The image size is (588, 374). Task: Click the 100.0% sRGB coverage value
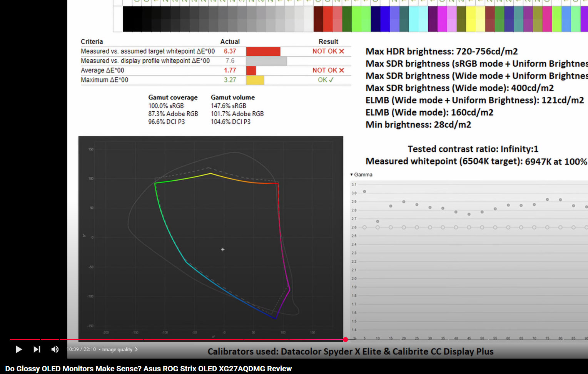pos(166,106)
